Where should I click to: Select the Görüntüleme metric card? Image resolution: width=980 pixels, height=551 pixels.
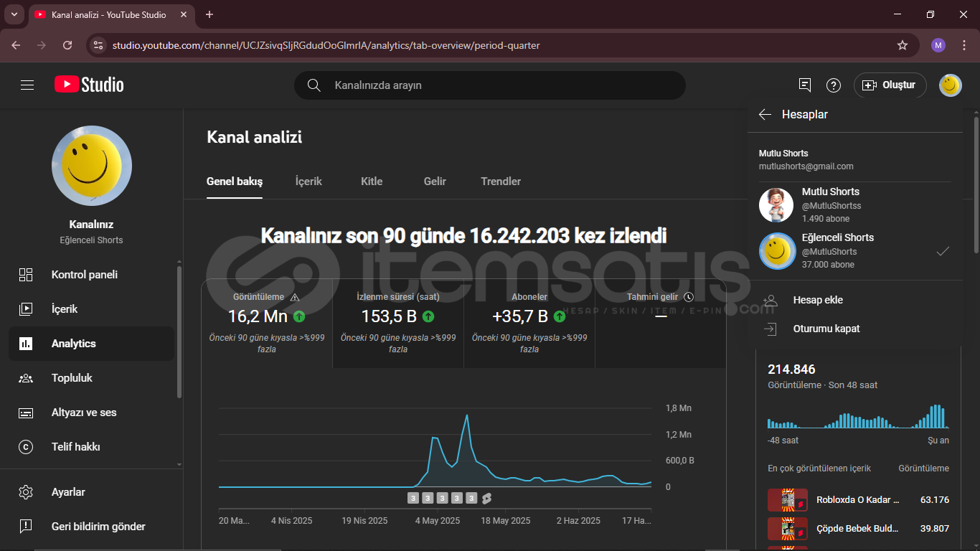click(267, 324)
